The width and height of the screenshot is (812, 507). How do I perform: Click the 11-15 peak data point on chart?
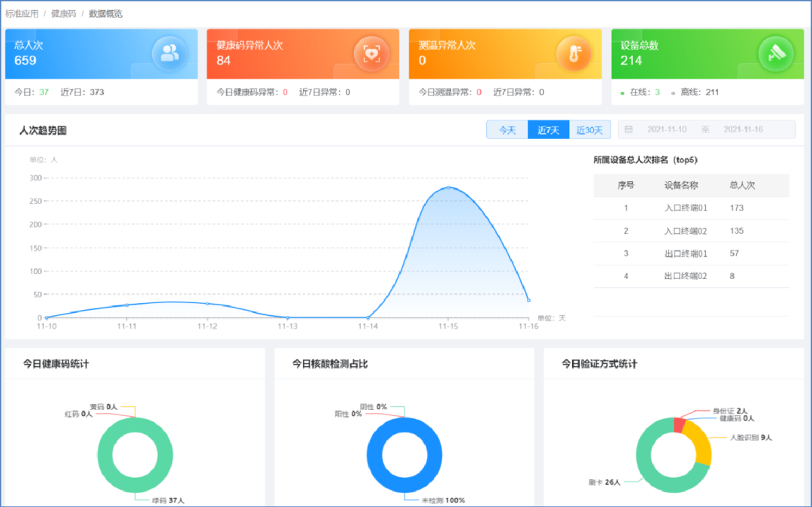coord(448,187)
